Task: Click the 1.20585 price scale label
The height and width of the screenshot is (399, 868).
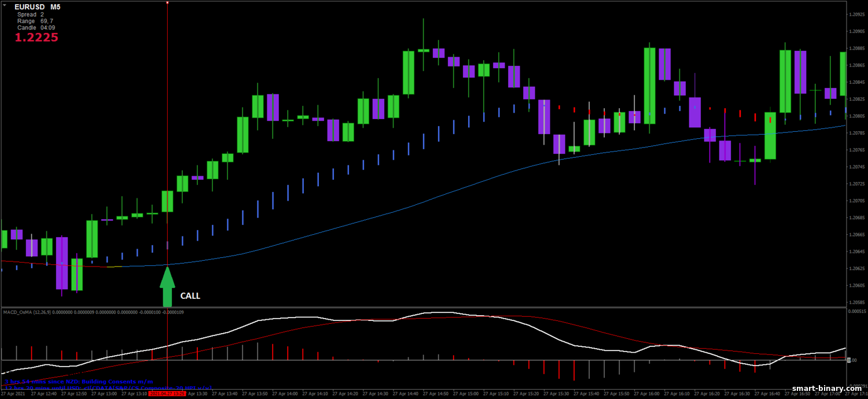Action: coord(856,302)
